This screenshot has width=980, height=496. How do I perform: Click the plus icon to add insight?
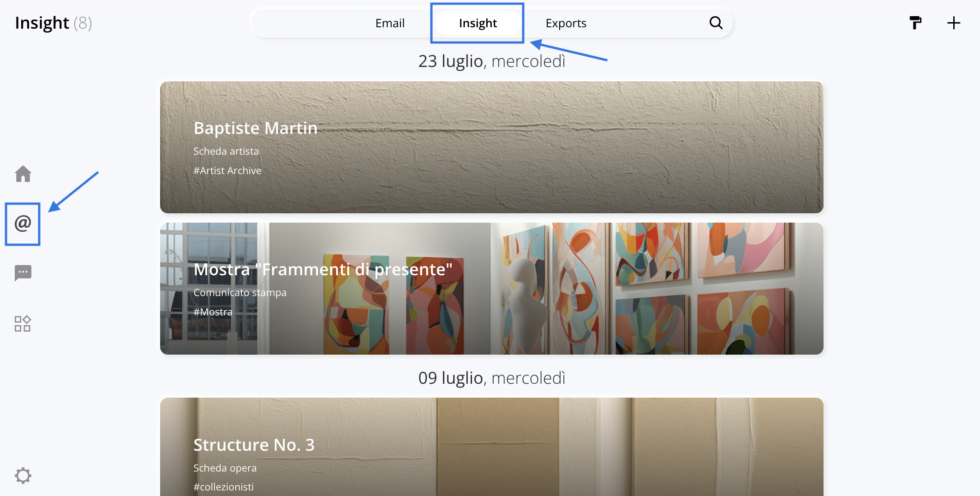pos(953,23)
